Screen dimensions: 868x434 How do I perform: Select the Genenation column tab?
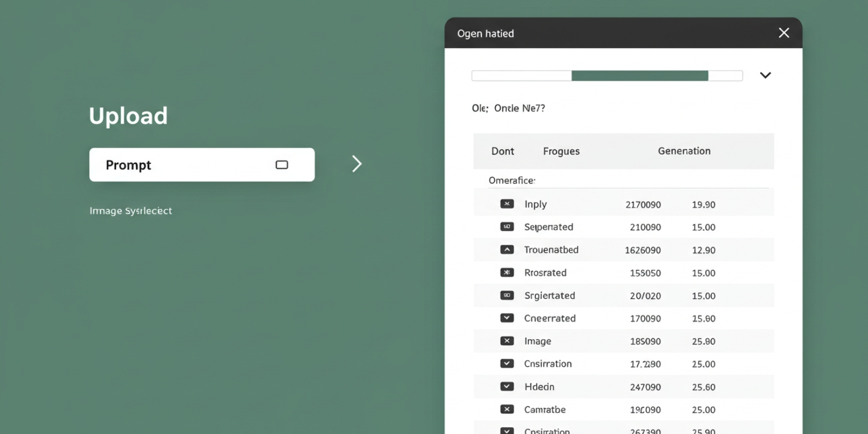coord(684,151)
